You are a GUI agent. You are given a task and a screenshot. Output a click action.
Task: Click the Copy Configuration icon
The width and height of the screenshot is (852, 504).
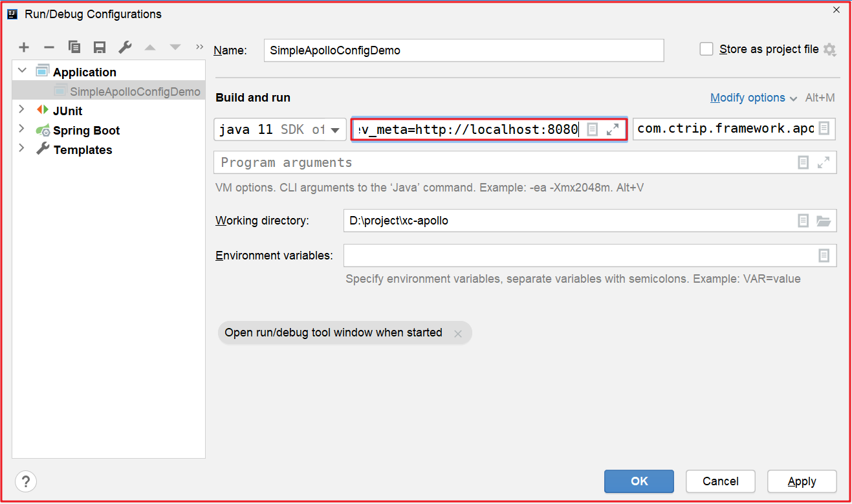(74, 47)
